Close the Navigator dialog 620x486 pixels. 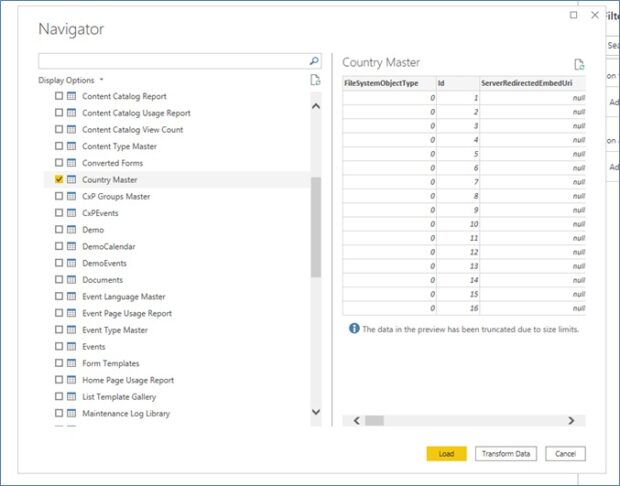(x=595, y=15)
